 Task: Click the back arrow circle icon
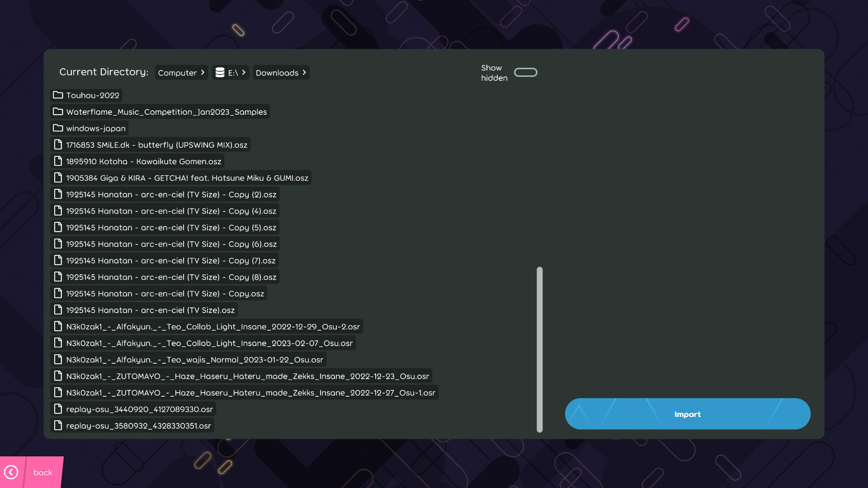coord(11,472)
